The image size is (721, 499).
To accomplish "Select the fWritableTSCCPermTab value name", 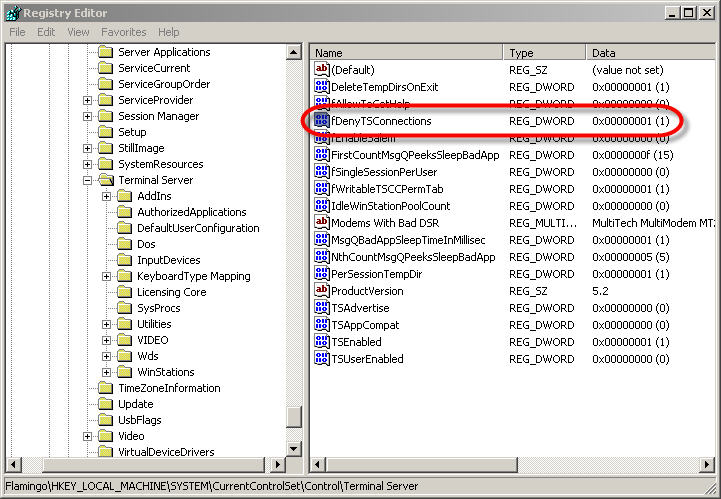I will [387, 189].
